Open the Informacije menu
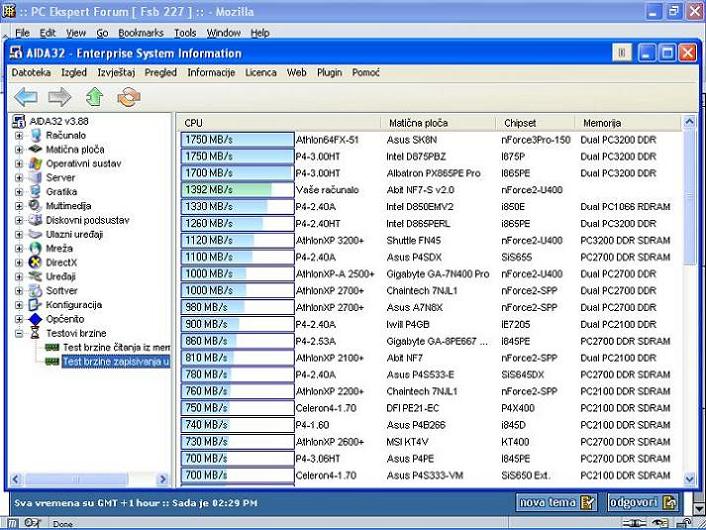The width and height of the screenshot is (706, 530). 210,73
